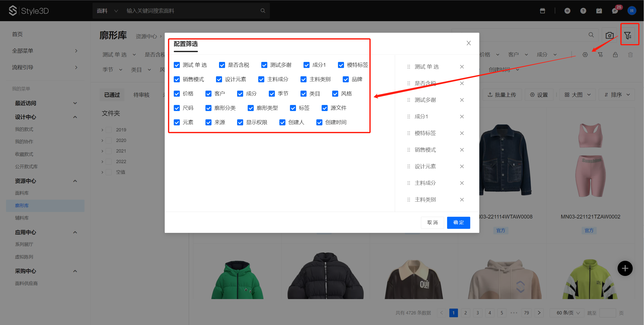This screenshot has height=325, width=644.
Task: Remove 模特标签 from selected list
Action: tap(462, 133)
